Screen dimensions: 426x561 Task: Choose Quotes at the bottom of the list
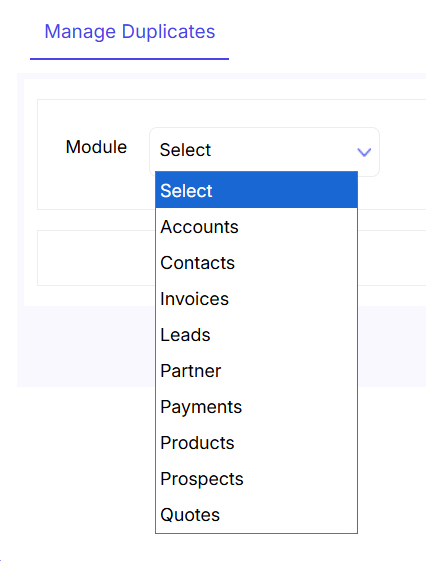coord(256,515)
